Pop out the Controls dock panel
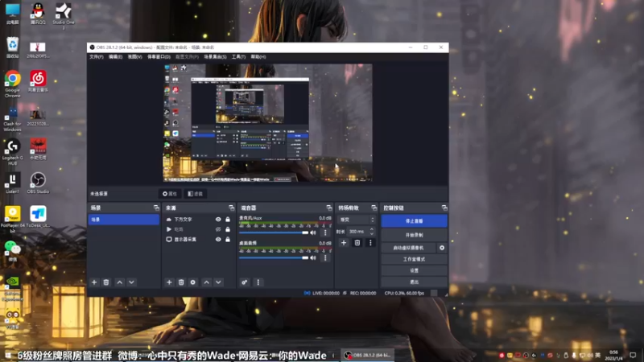The image size is (644, 362). coord(444,208)
